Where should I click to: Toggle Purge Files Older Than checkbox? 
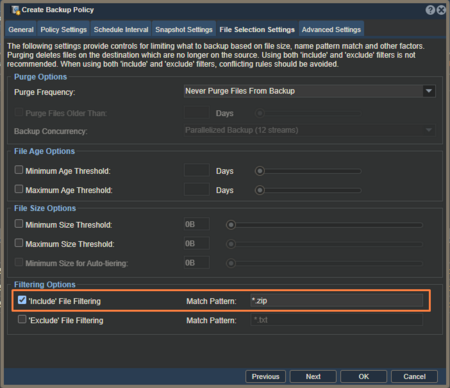(x=19, y=112)
